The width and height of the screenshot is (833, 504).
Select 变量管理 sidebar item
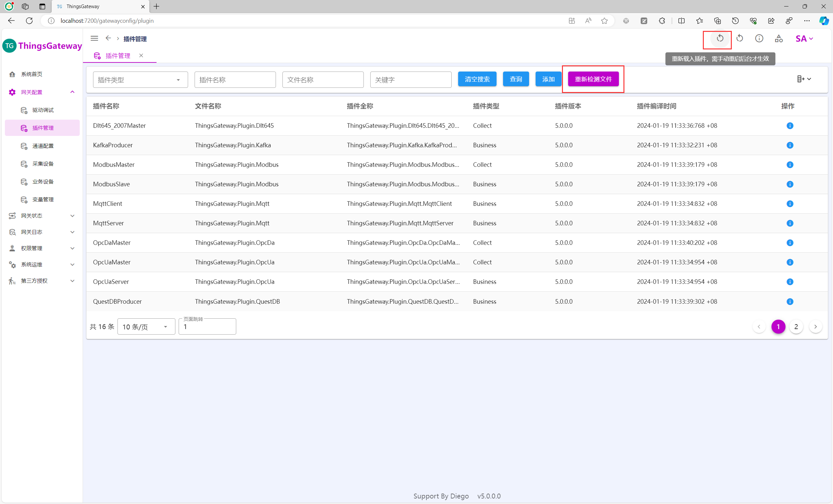(43, 200)
